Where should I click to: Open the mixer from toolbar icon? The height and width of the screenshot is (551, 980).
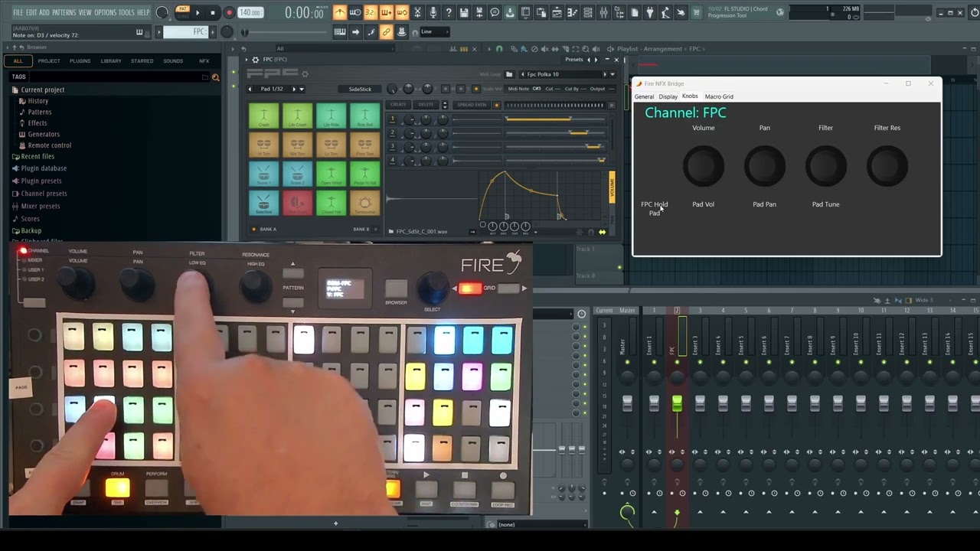603,12
